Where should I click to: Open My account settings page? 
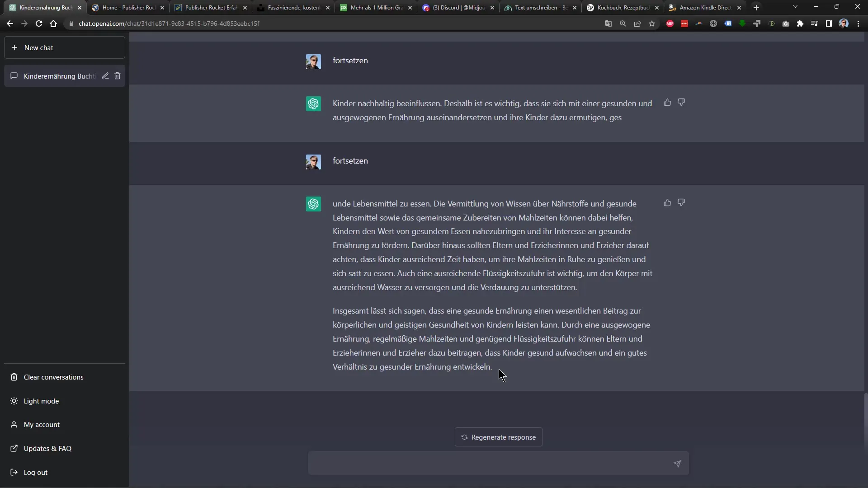coord(42,424)
